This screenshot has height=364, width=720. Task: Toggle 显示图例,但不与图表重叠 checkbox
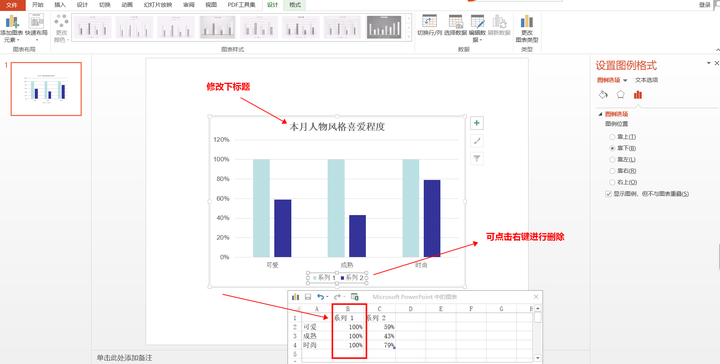(x=608, y=194)
